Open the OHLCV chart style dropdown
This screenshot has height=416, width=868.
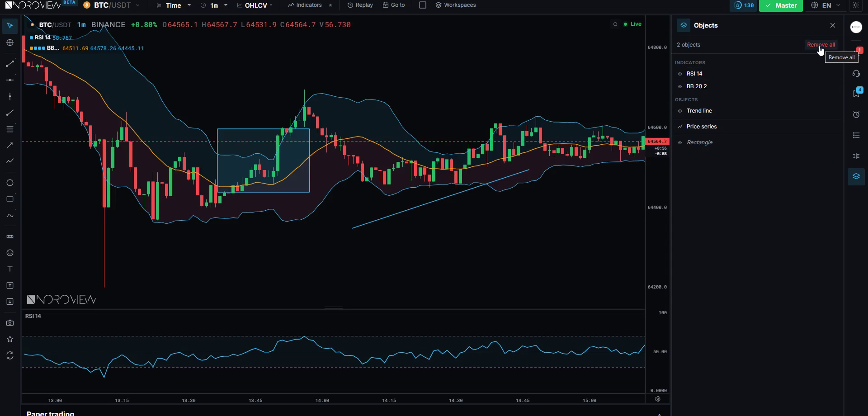click(255, 5)
